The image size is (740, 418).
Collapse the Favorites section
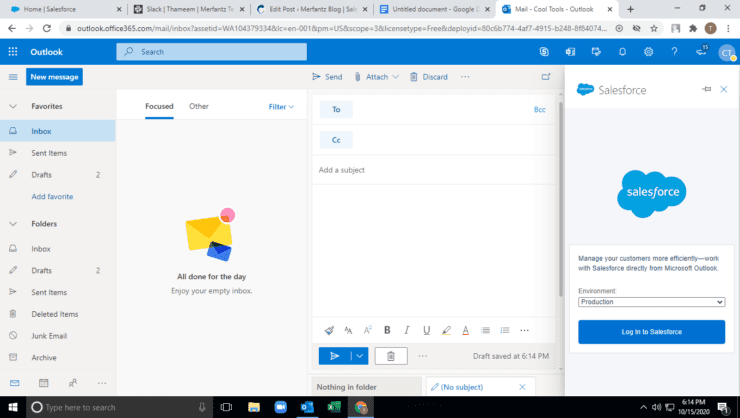click(x=13, y=105)
